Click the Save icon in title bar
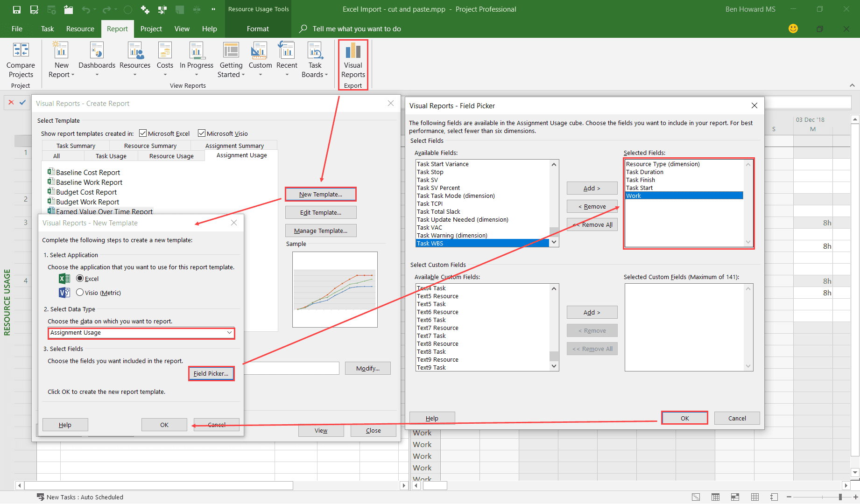This screenshot has height=504, width=860. point(17,9)
